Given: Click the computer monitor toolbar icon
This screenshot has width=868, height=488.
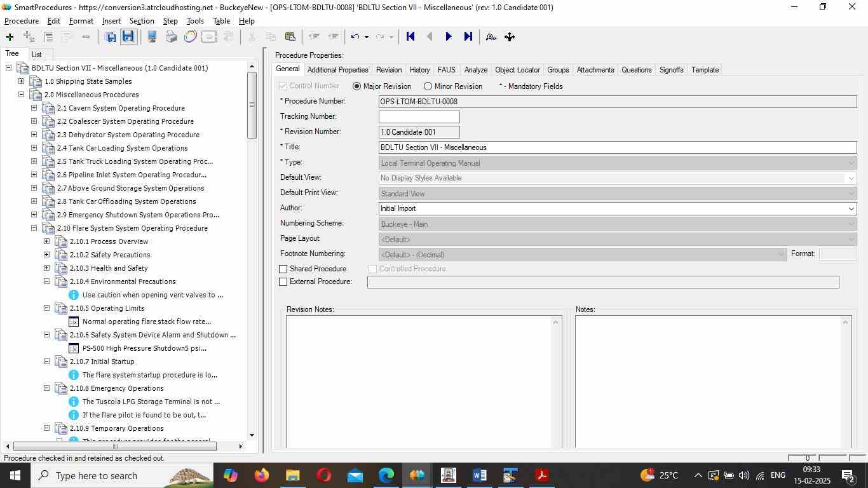Looking at the screenshot, I should [x=152, y=37].
